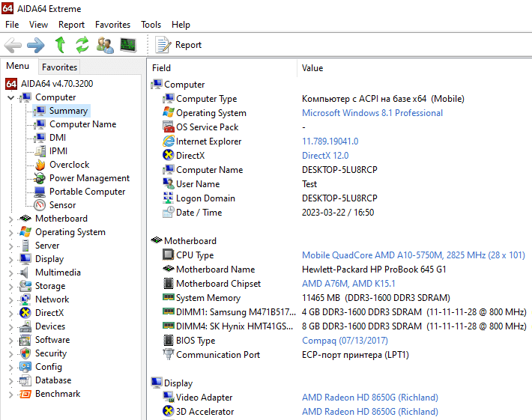Click the Report toolbar button
This screenshot has width=532, height=420.
tap(178, 45)
